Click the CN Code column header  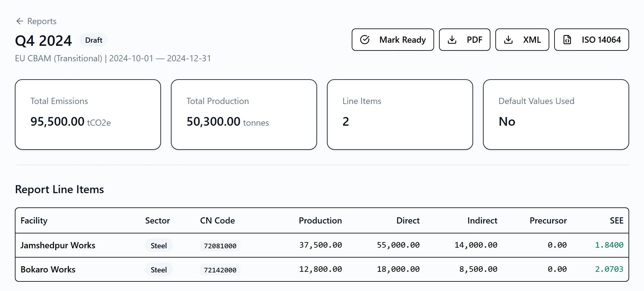pos(217,220)
